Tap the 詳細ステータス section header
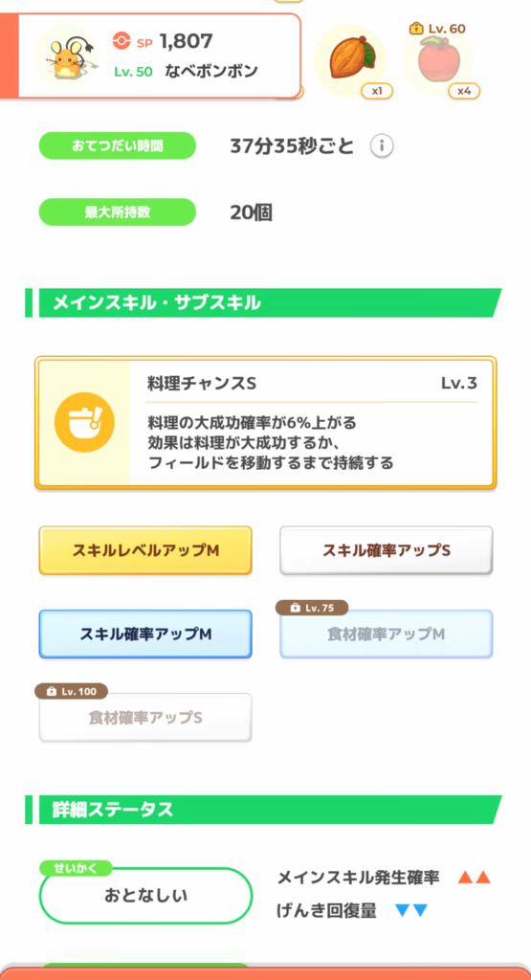 263,810
